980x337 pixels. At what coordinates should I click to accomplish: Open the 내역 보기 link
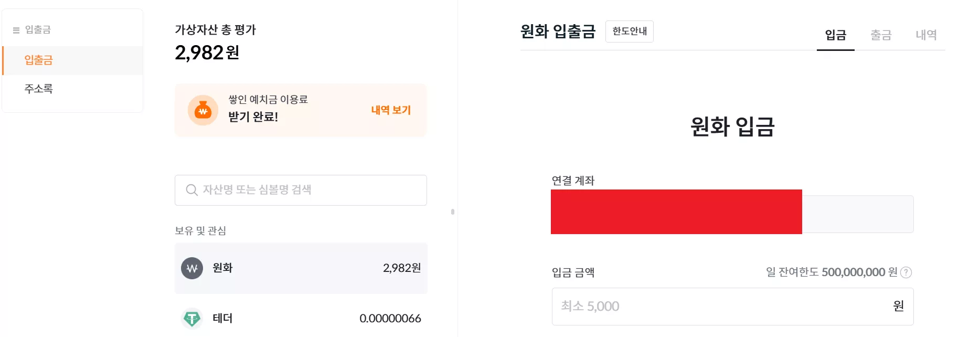click(391, 110)
